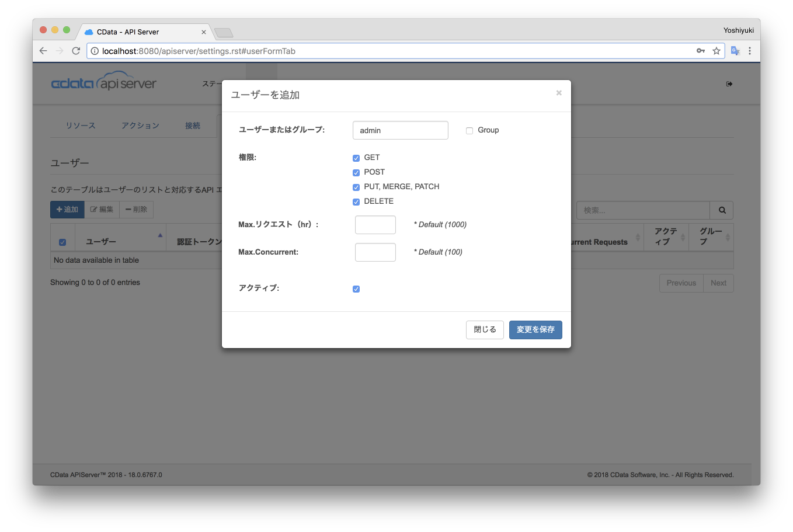Toggle the Group checkbox
Image resolution: width=793 pixels, height=532 pixels.
click(x=469, y=131)
